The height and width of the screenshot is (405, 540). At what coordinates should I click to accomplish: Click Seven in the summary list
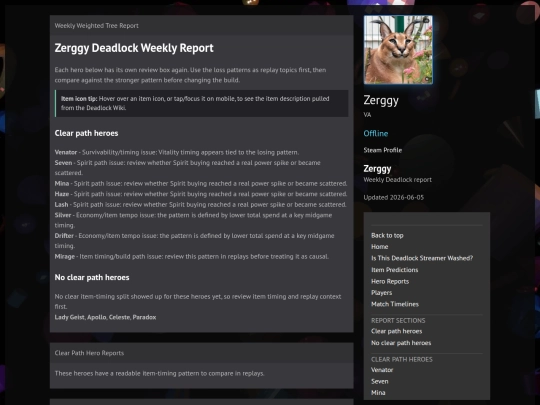pyautogui.click(x=63, y=163)
